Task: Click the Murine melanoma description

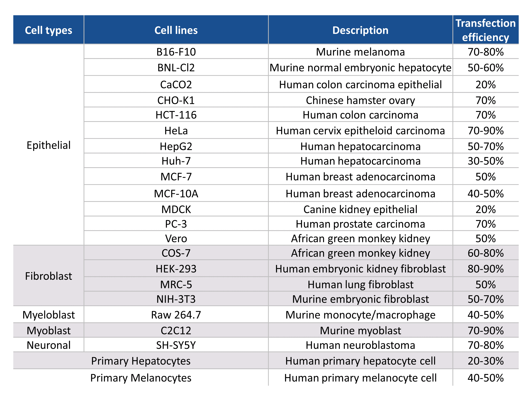Action: click(360, 52)
